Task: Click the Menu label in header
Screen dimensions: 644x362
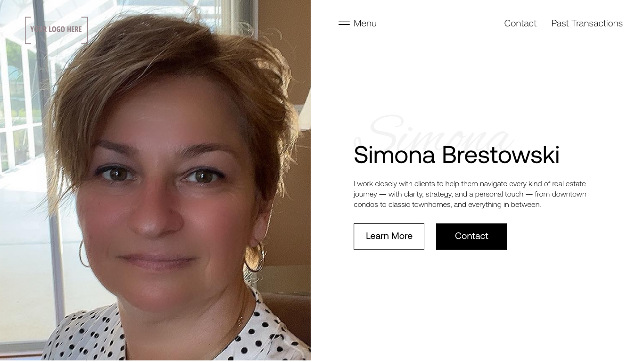Action: pos(365,23)
